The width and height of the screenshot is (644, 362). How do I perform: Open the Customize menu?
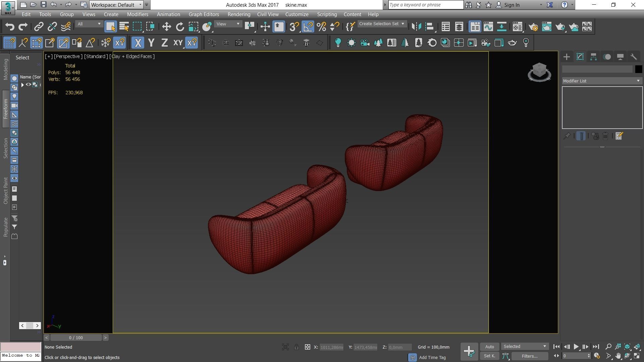coord(297,14)
